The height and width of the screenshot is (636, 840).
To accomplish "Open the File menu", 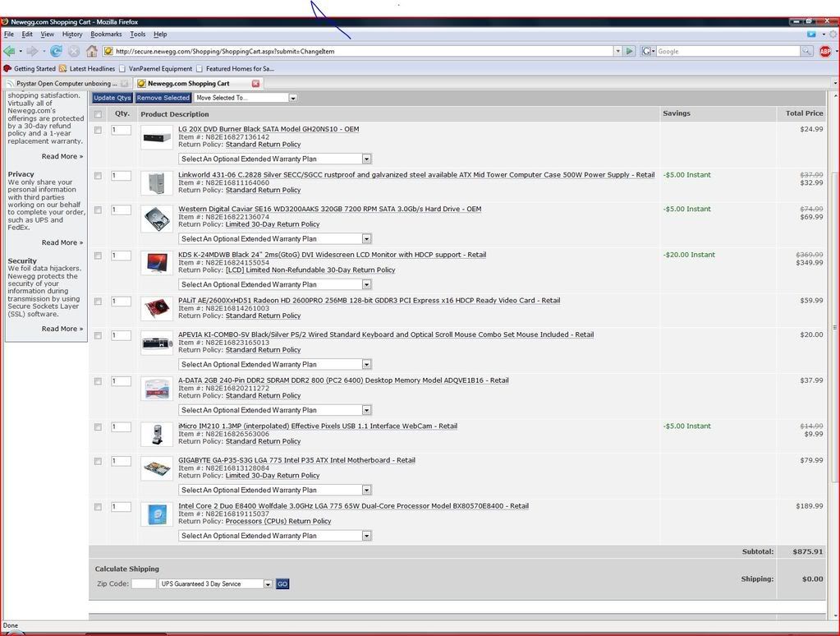I will tap(9, 34).
